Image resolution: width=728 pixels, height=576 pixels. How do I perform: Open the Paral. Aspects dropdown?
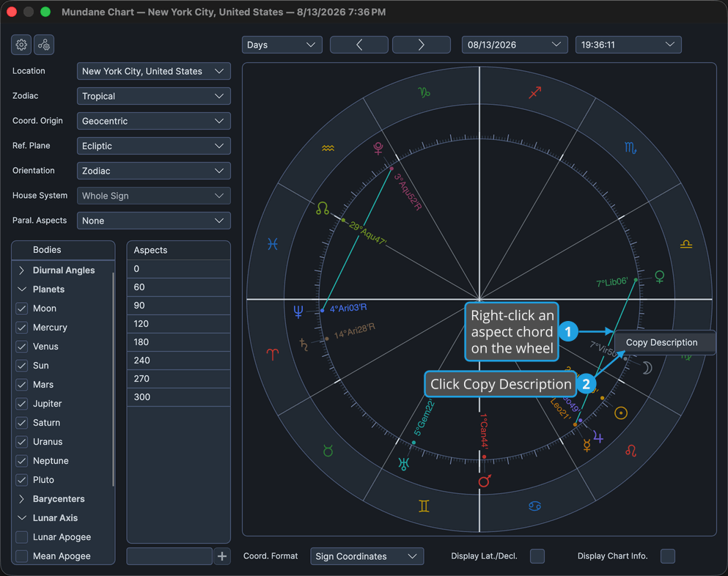point(154,221)
